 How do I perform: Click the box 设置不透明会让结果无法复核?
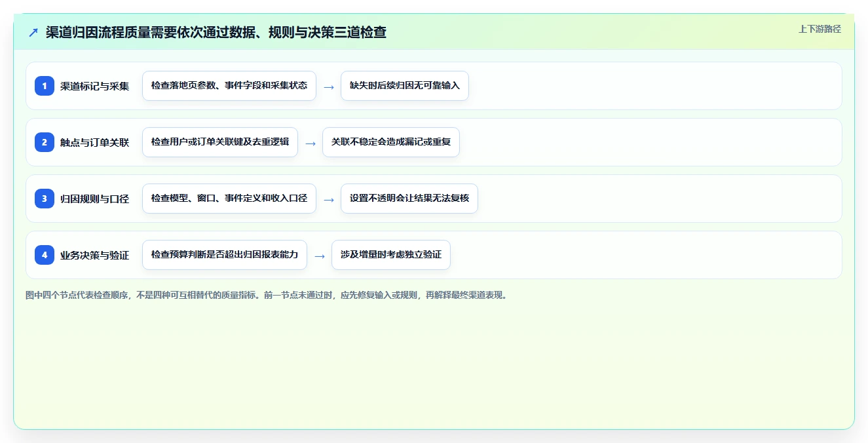click(x=409, y=199)
